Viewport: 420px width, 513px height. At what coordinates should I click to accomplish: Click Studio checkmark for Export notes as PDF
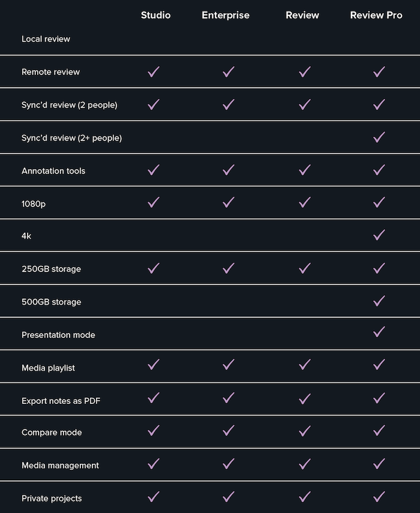[154, 398]
